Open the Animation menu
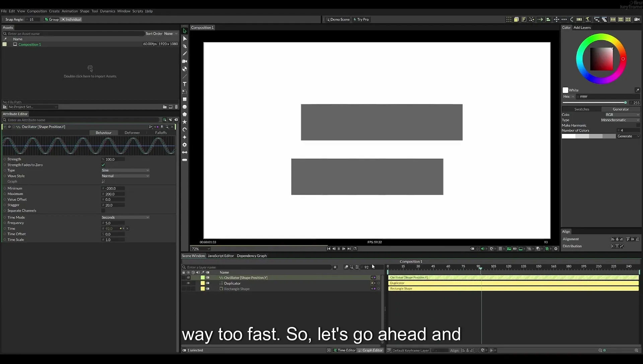 [70, 11]
